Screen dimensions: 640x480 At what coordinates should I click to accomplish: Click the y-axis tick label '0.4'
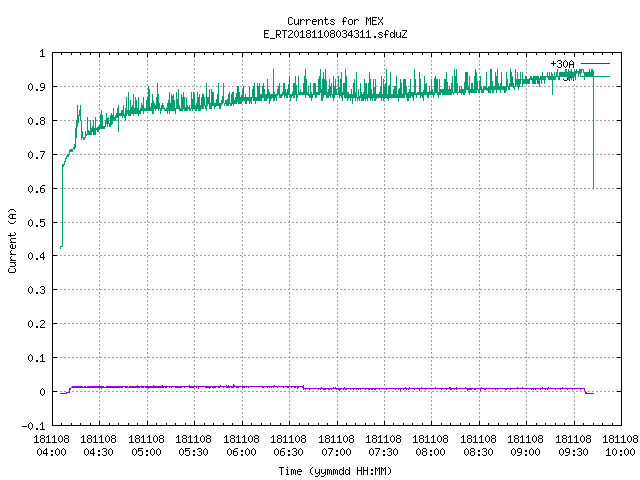[x=37, y=256]
